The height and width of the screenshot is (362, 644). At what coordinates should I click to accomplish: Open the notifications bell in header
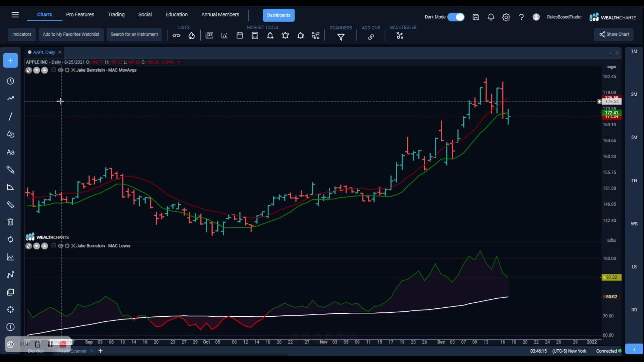point(491,17)
